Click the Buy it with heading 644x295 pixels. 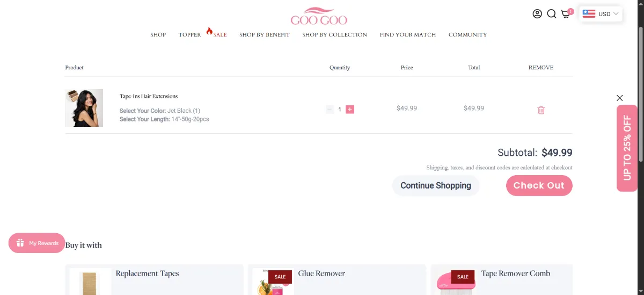point(84,245)
